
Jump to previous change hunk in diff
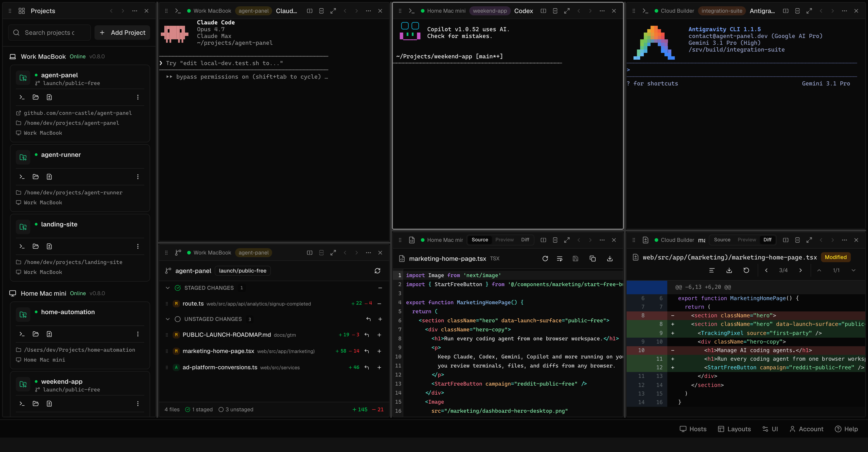(819, 271)
